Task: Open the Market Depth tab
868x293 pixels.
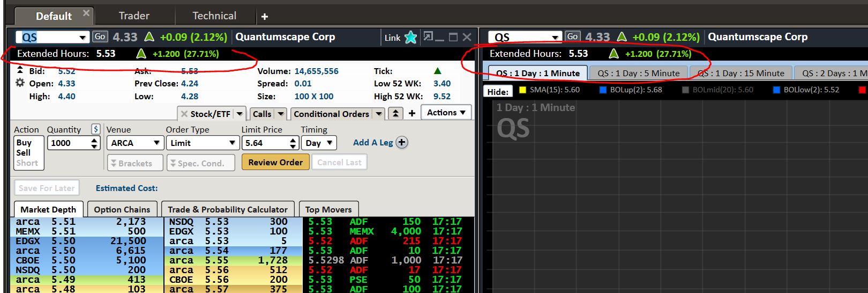Action: point(48,209)
